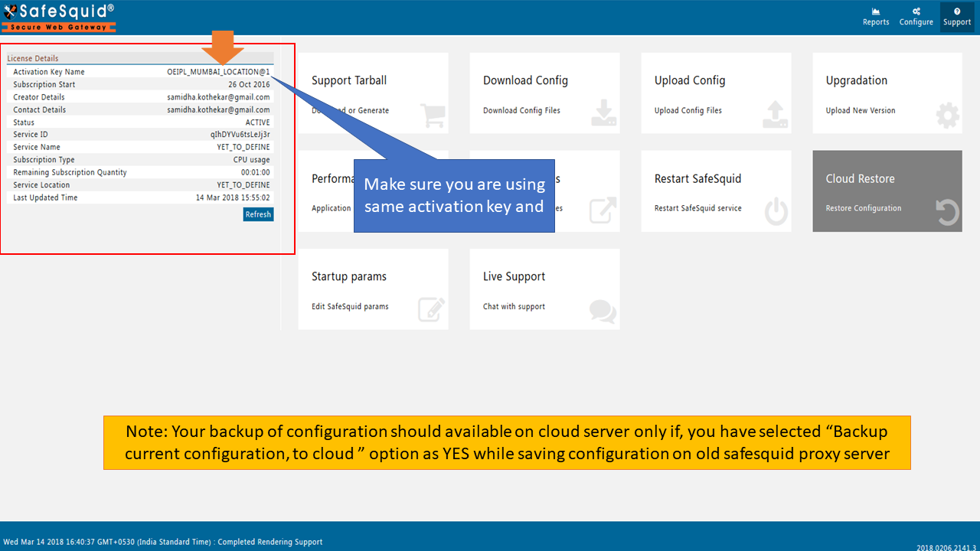Screen dimensions: 980x551
Task: Click the 'Download Config Files' text
Action: tap(521, 110)
